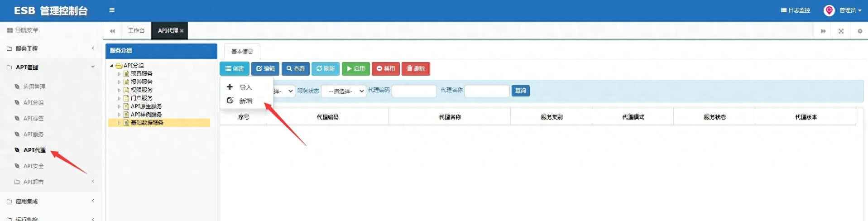
Task: Click 代理版本 column header
Action: click(806, 117)
